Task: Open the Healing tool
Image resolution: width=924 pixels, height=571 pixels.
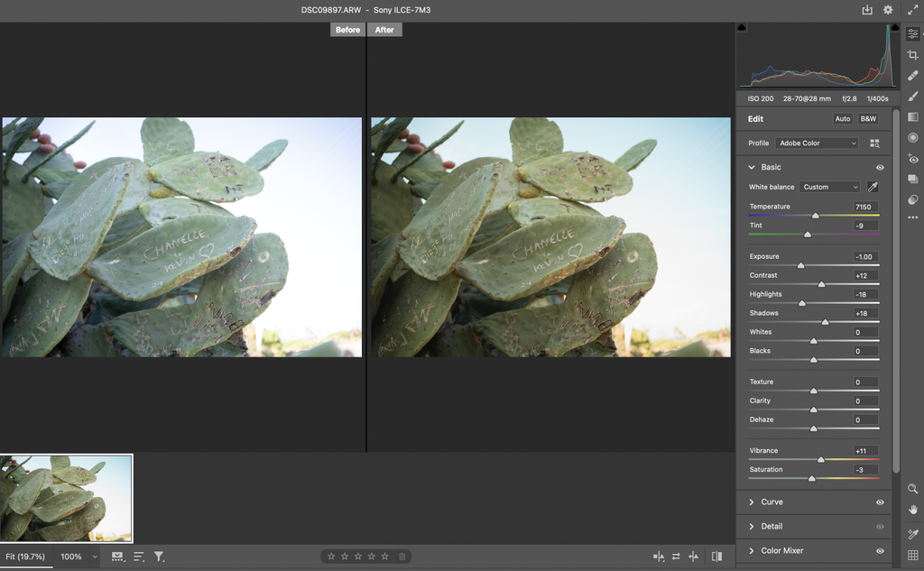Action: coord(914,73)
